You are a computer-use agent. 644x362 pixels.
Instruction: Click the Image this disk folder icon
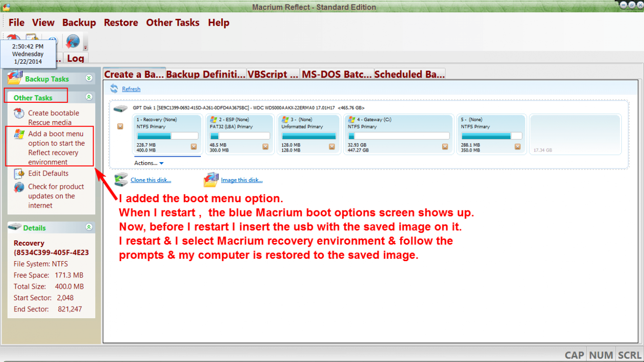(x=211, y=180)
